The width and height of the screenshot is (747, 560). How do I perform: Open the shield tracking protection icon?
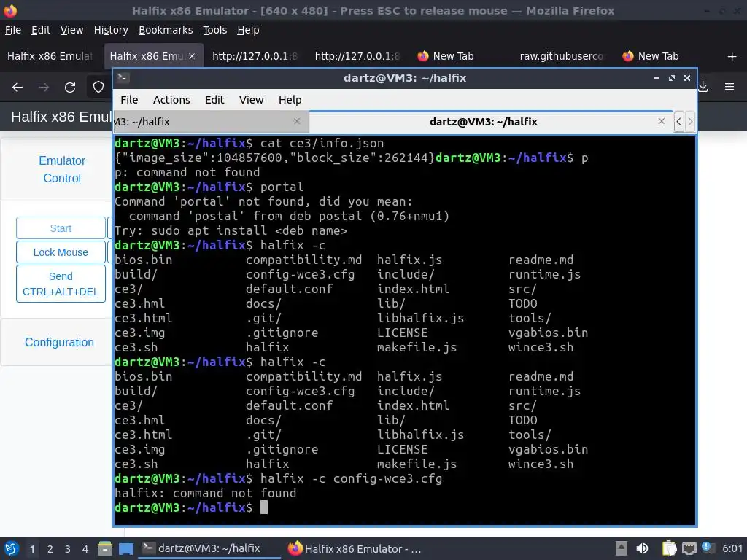98,87
